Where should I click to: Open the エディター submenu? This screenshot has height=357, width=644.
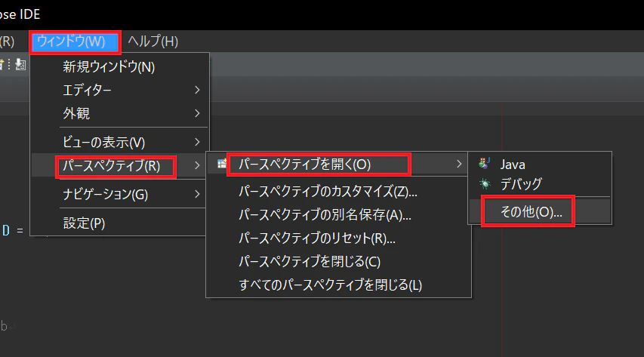pyautogui.click(x=119, y=90)
